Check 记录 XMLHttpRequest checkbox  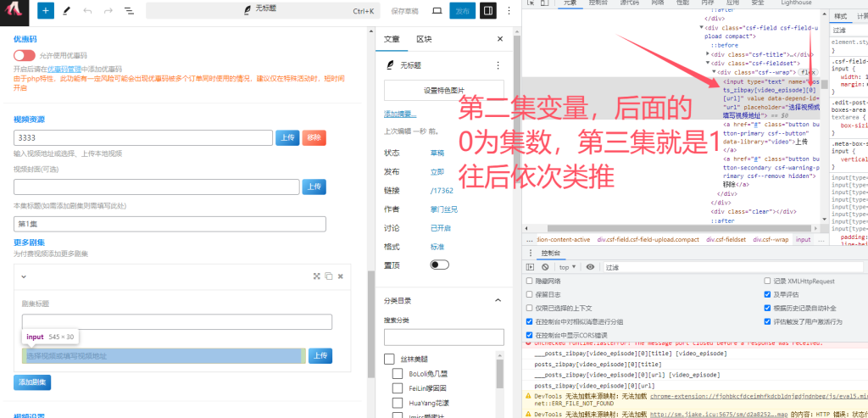pyautogui.click(x=767, y=281)
